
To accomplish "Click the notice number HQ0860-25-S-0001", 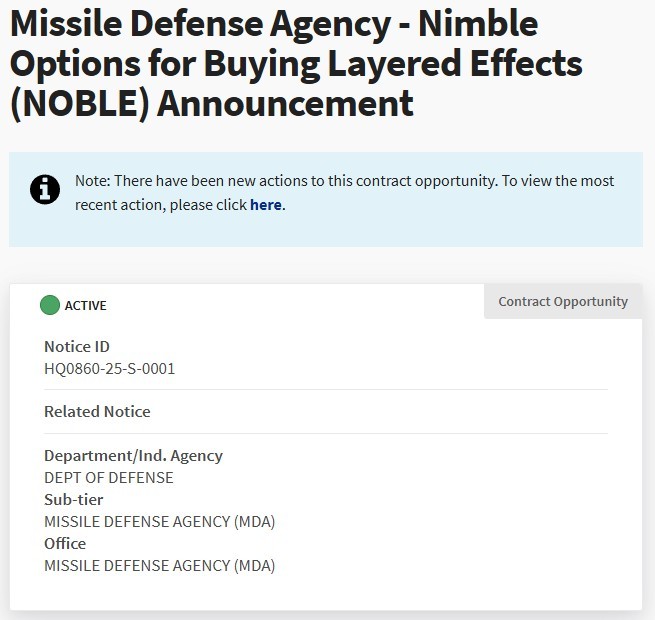I will (110, 369).
